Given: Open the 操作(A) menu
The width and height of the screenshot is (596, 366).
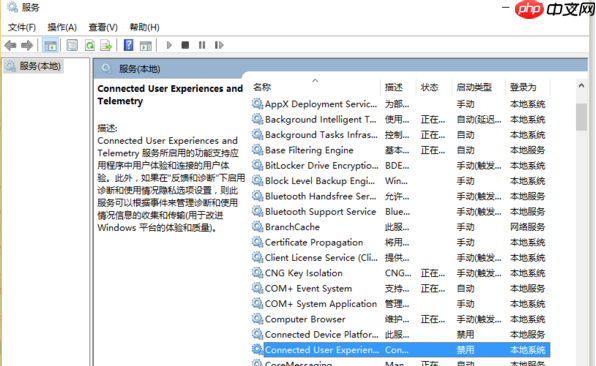Looking at the screenshot, I should click(x=62, y=27).
